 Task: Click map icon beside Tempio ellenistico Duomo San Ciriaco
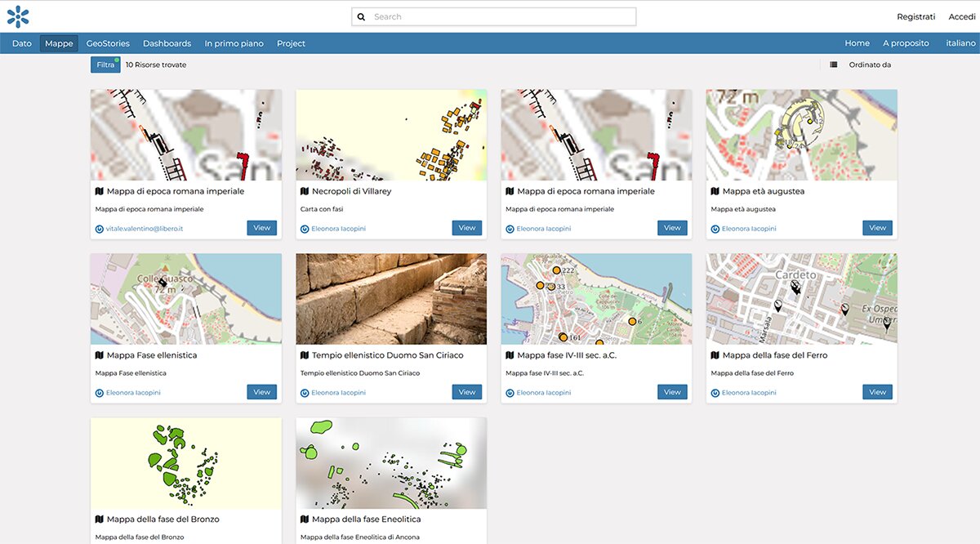coord(305,355)
